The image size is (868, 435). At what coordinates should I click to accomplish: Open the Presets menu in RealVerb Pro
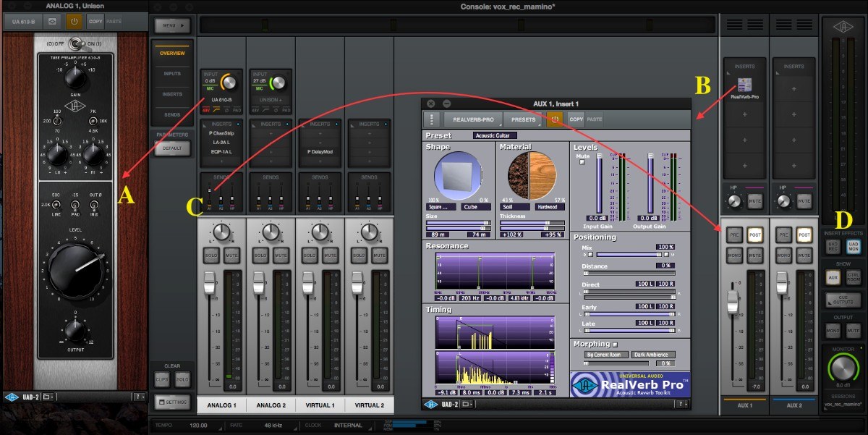(x=523, y=119)
